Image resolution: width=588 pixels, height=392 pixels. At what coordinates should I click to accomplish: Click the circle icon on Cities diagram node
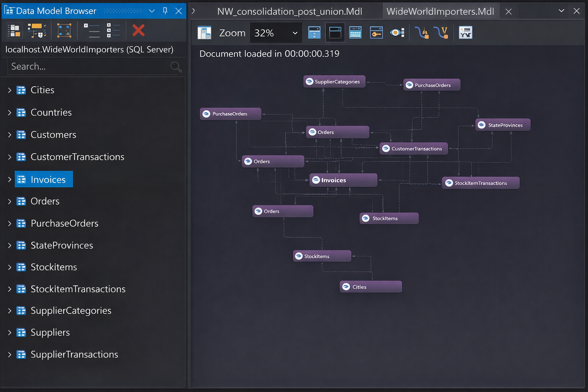click(x=346, y=287)
